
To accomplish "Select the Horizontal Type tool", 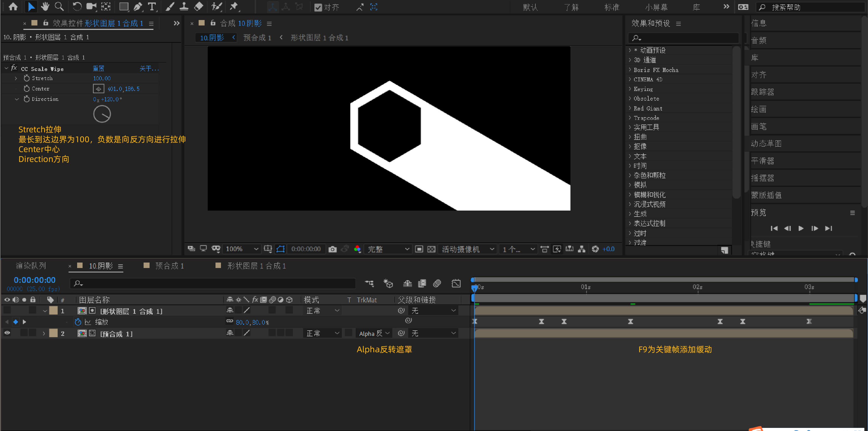I will point(152,7).
